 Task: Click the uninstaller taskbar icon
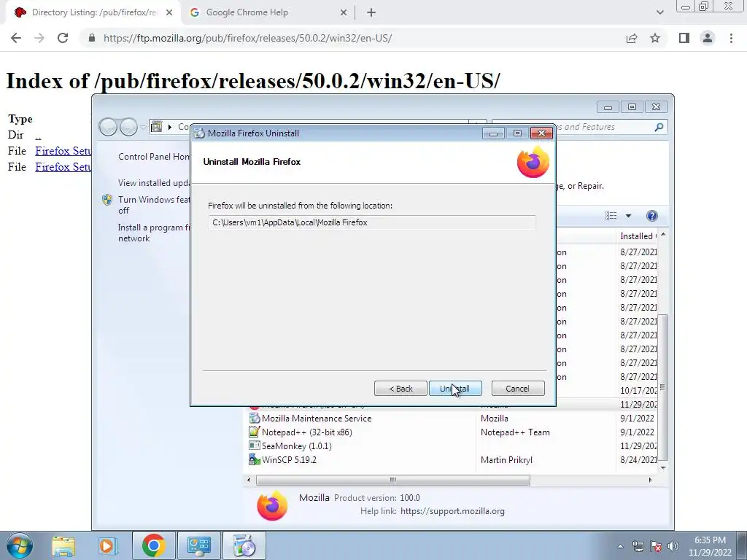(244, 545)
